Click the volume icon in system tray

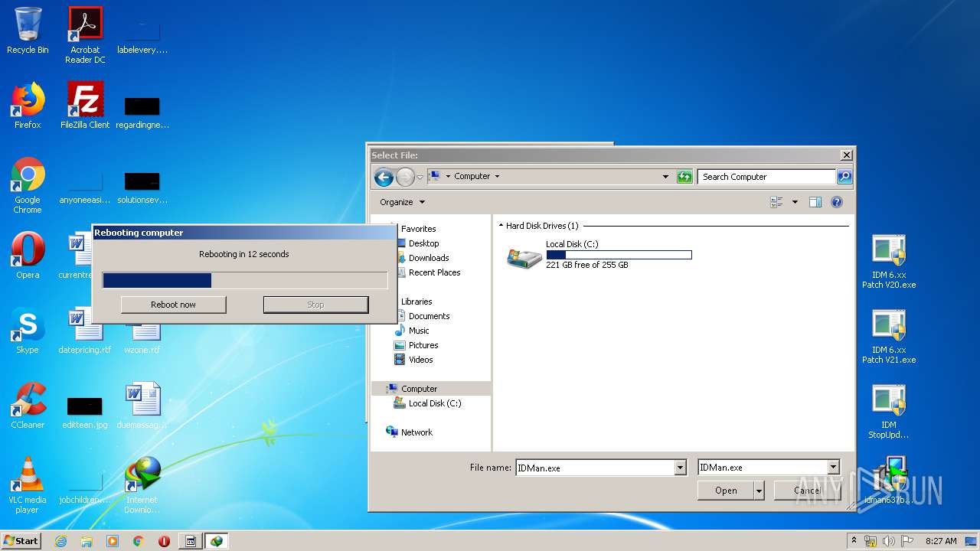click(890, 541)
